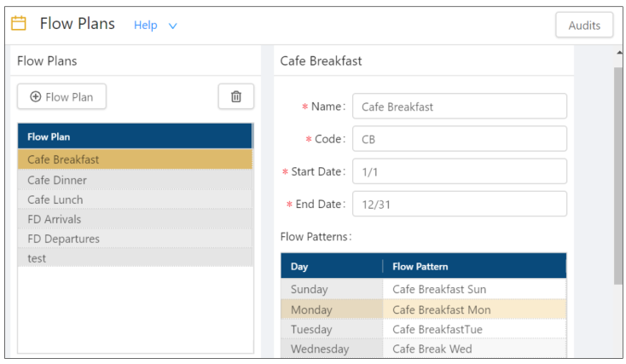Edit the End Date field
Image resolution: width=626 pixels, height=364 pixels.
click(459, 204)
